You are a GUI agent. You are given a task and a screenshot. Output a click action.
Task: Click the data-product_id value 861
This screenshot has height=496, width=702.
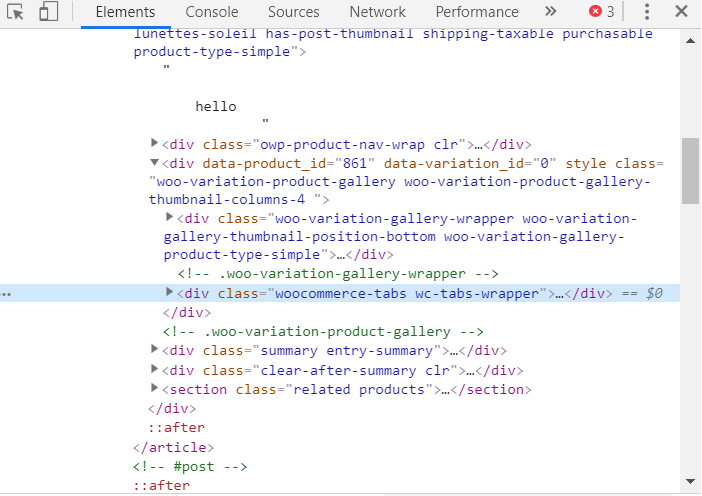coord(355,163)
